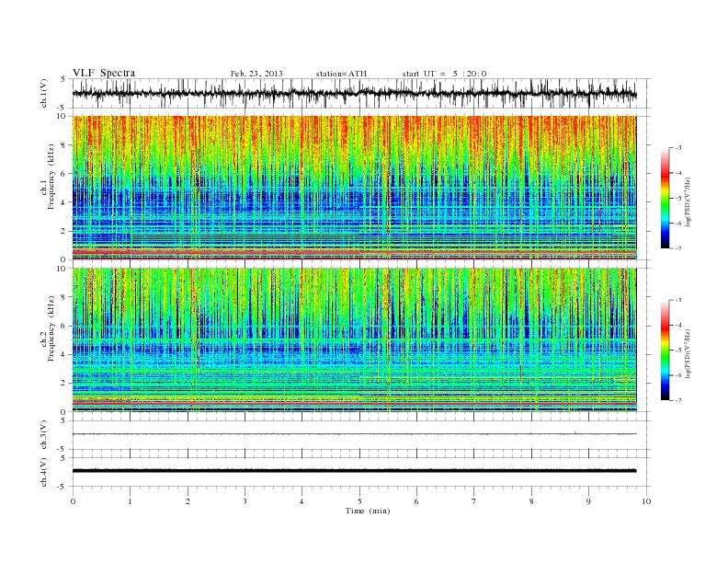Click the "4" kHz tick of ch.2 spectrogram

pos(64,354)
